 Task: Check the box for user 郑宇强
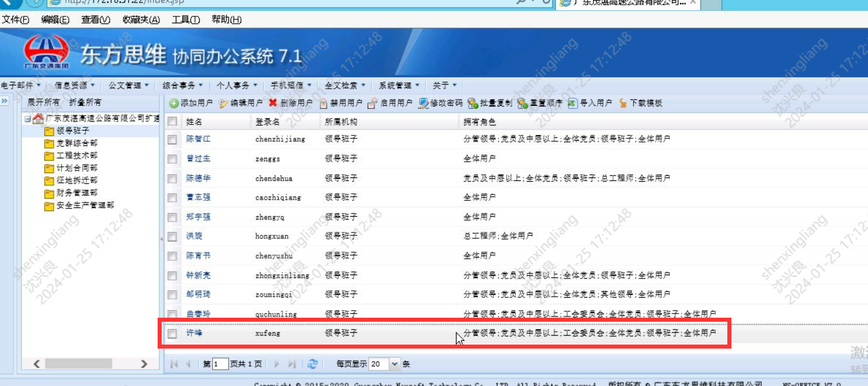click(172, 217)
